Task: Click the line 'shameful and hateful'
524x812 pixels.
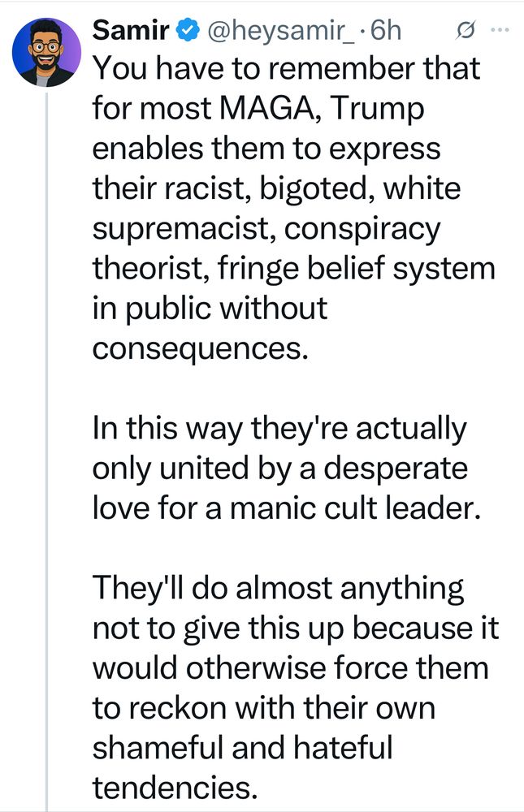Action: pyautogui.click(x=243, y=747)
